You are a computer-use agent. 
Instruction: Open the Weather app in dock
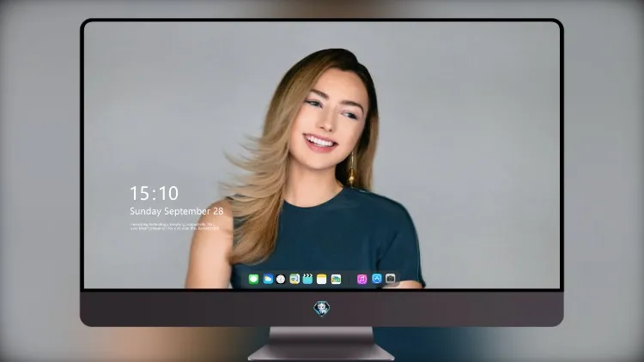click(x=267, y=279)
